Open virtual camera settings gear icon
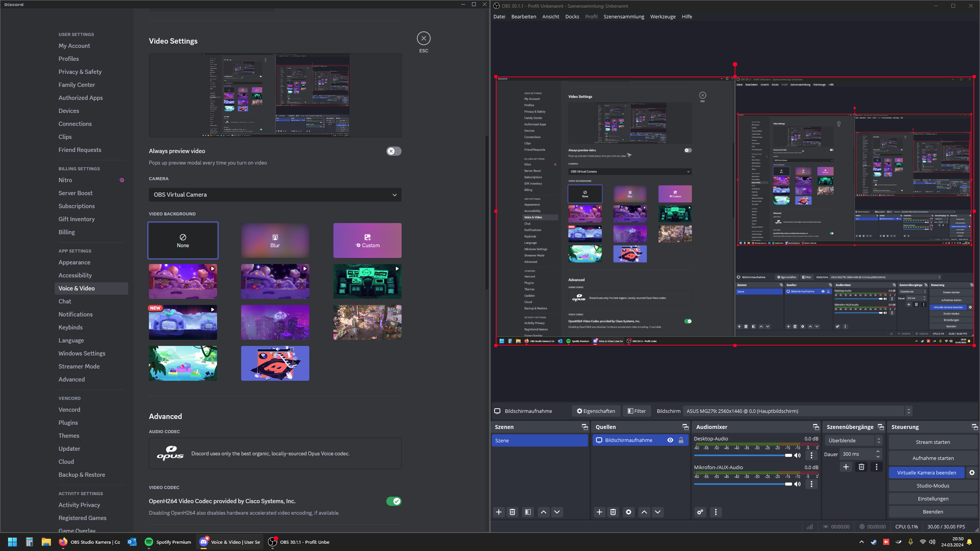 pyautogui.click(x=972, y=473)
